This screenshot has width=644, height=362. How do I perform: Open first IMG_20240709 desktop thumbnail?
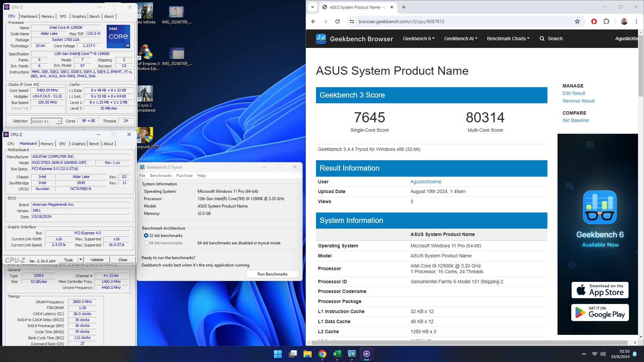(177, 15)
